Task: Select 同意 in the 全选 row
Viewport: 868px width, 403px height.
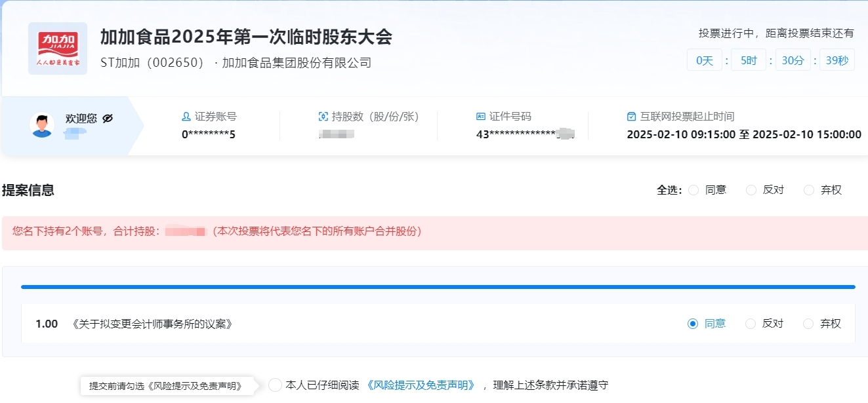Action: point(693,190)
